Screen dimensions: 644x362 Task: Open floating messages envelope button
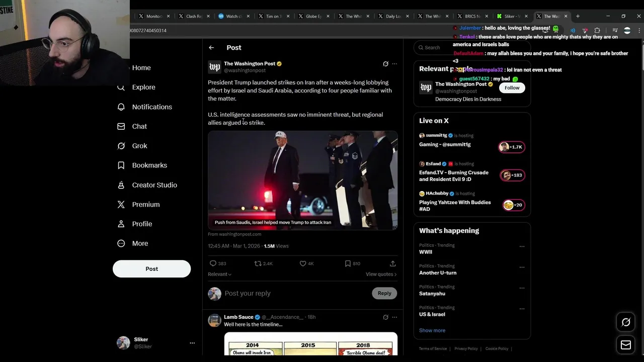point(626,345)
